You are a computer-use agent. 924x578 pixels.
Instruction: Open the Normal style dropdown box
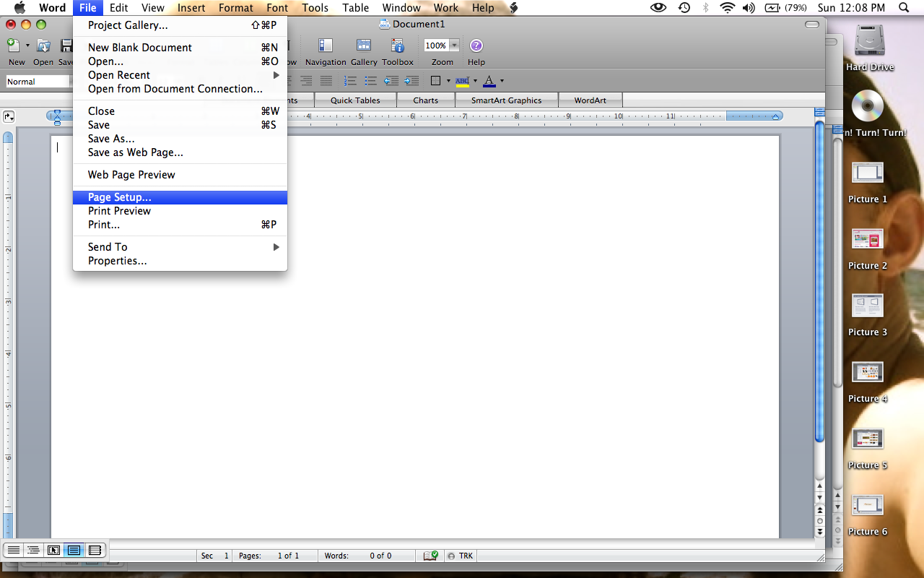[38, 82]
